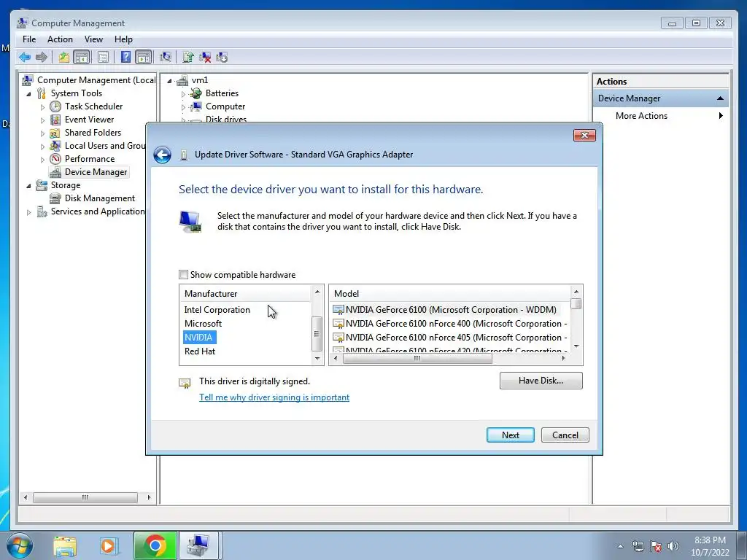The height and width of the screenshot is (560, 747).
Task: Click Model list horizontal scrollbar thumb
Action: pos(417,359)
